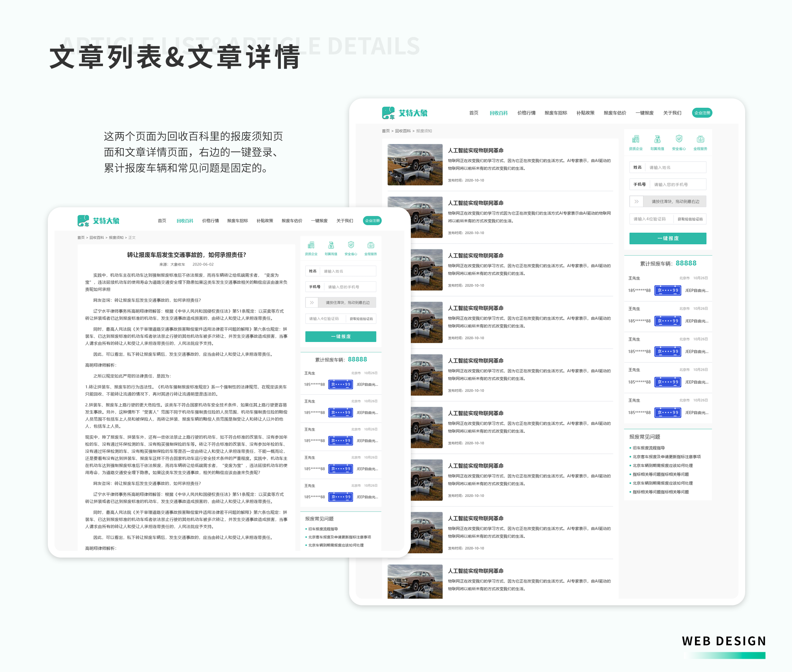Select 报废车招标 in right mockup navbar
This screenshot has height=672, width=792.
tap(555, 113)
